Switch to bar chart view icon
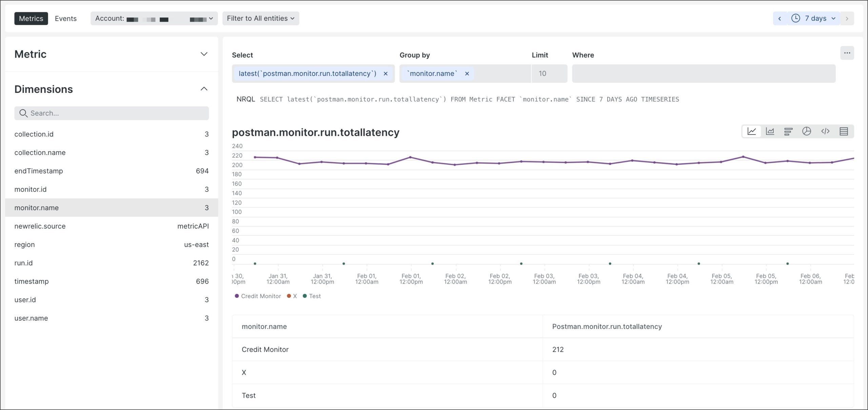Image resolution: width=868 pixels, height=410 pixels. (x=788, y=131)
